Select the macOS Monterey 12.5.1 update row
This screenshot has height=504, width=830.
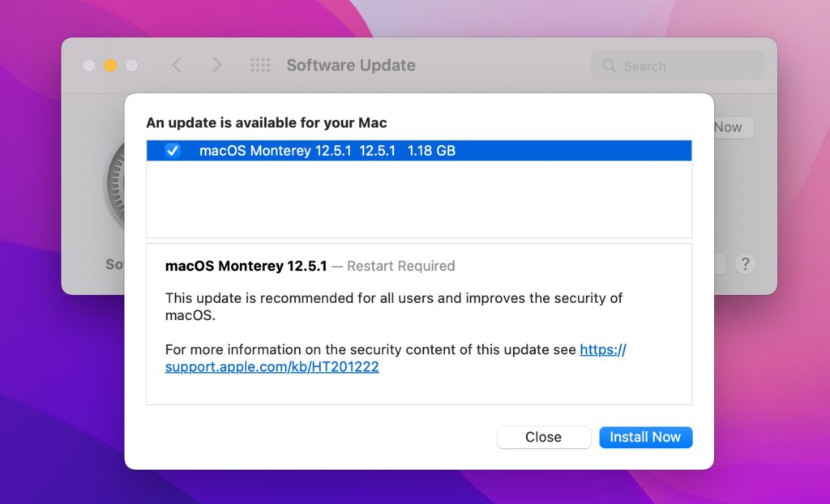click(x=419, y=151)
